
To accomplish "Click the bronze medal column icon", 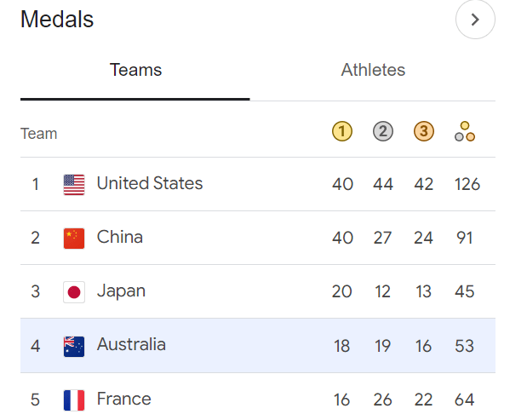I will [x=423, y=131].
